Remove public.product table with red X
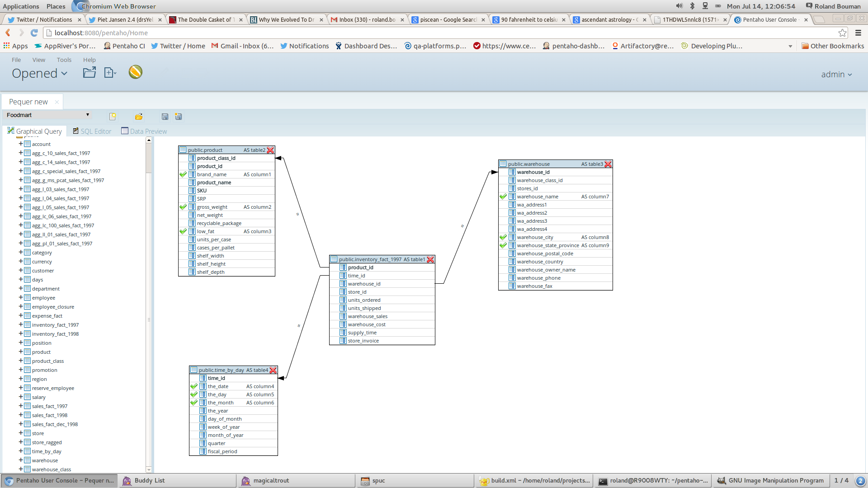Viewport: 868px width, 488px height. (270, 150)
